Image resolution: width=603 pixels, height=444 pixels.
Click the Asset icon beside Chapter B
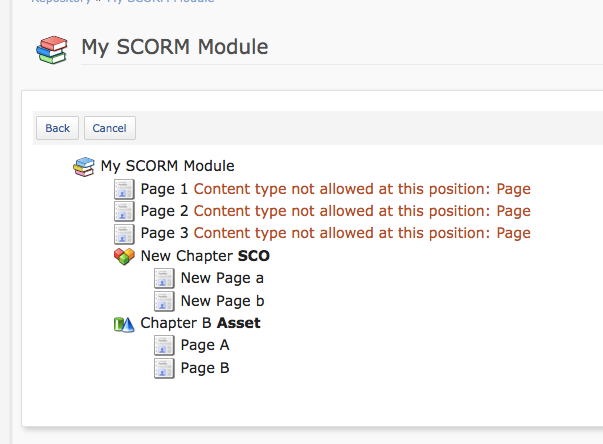click(124, 323)
